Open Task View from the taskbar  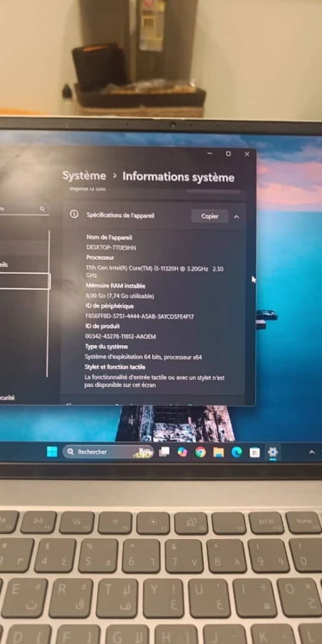(x=164, y=452)
